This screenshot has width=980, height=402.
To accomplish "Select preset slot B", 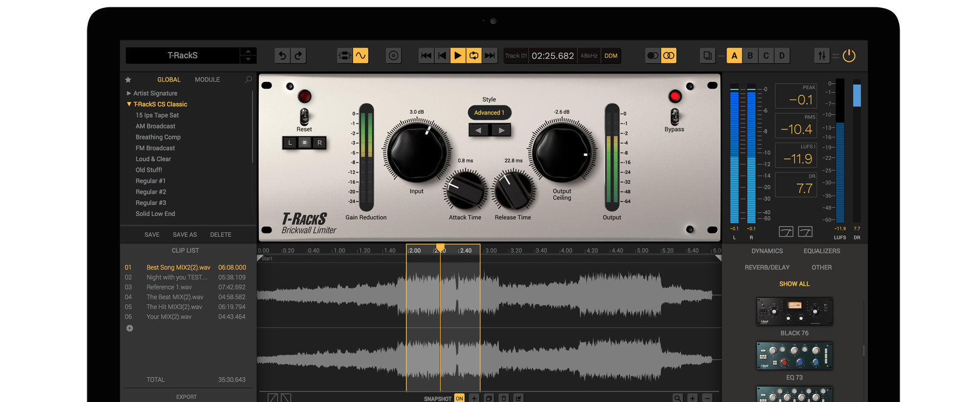I will 750,56.
